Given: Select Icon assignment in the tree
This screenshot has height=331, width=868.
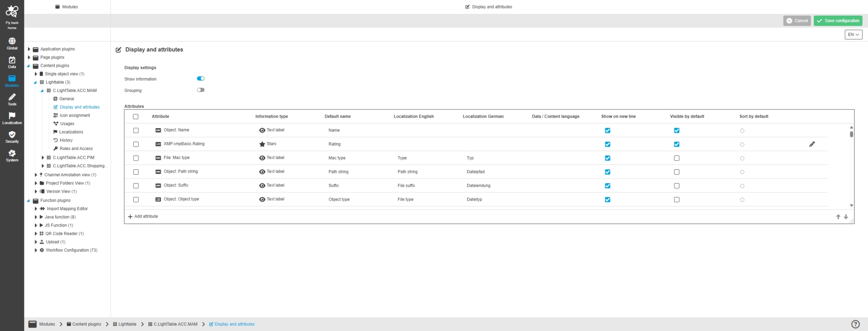Looking at the screenshot, I should [x=75, y=115].
